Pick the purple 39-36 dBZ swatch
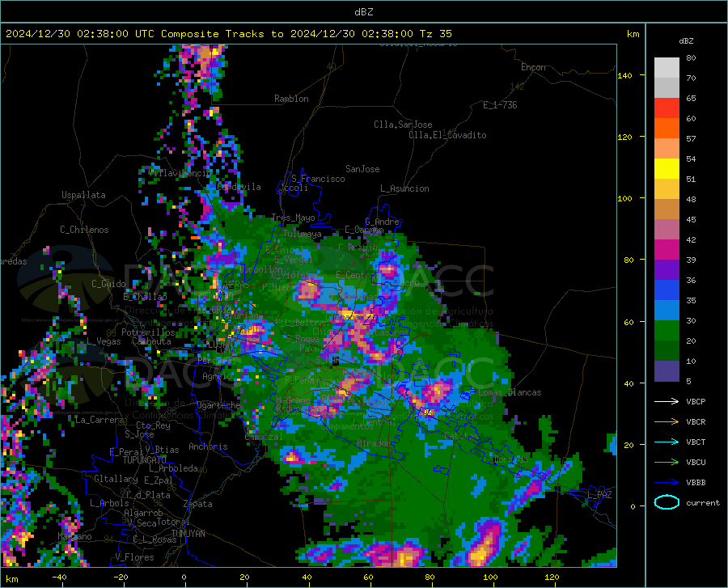The width and height of the screenshot is (728, 588). point(667,270)
